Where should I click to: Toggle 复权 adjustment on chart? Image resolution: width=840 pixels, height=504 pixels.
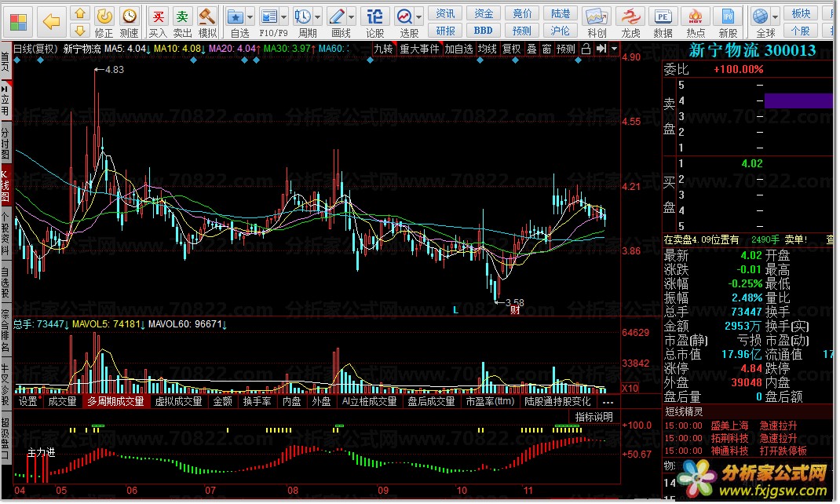click(x=512, y=49)
